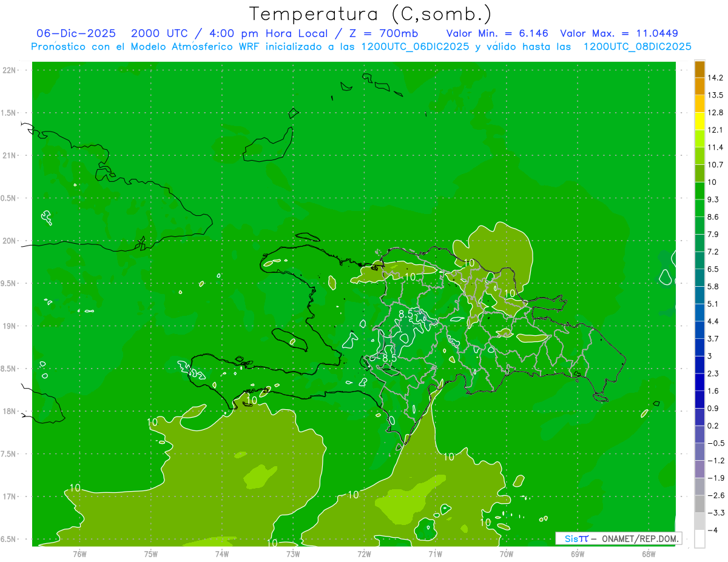Click the '72W' longitude axis label
Screen dimensions: 728x562
coord(364,554)
